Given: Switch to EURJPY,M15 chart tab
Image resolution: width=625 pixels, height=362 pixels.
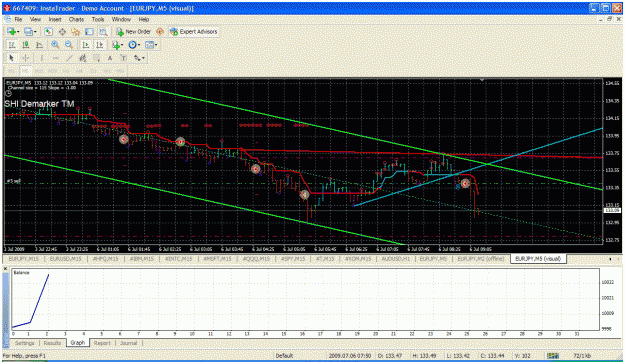Looking at the screenshot, I should coord(24,259).
